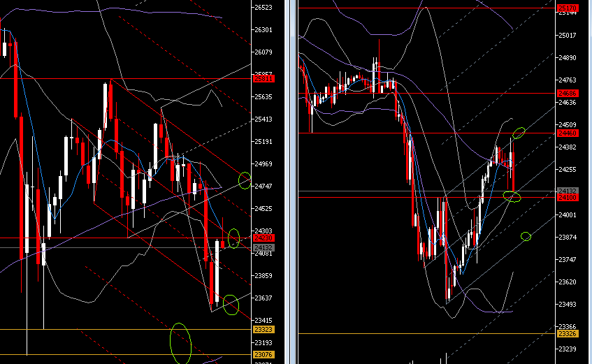Click the 23193 price axis value
Screen dimensions: 592x364
pyautogui.click(x=263, y=342)
